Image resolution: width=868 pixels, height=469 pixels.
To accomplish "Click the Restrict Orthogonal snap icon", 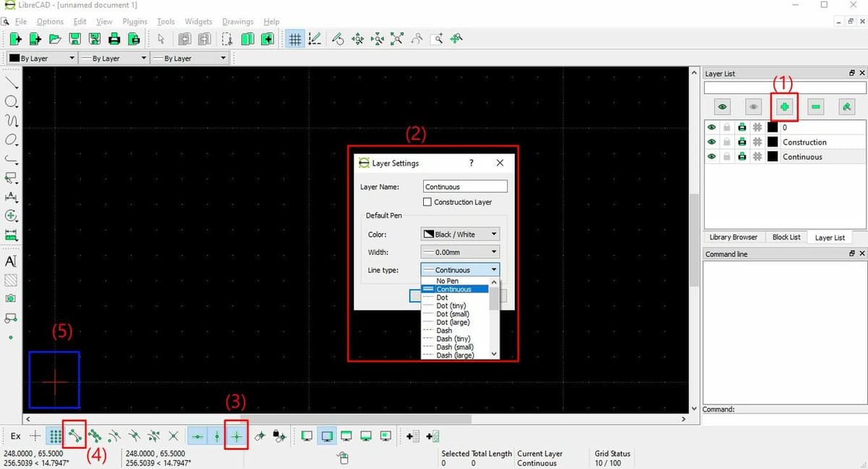I will [237, 436].
